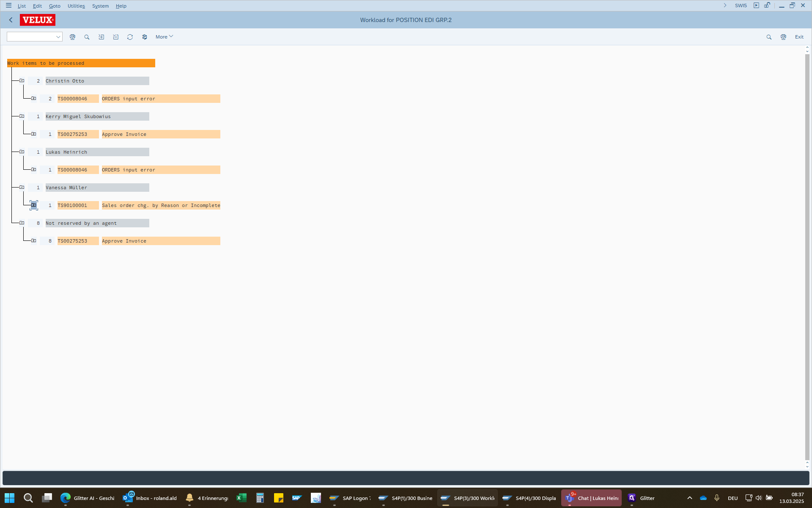Click the OneDrive tray icon
The image size is (812, 508).
(703, 498)
